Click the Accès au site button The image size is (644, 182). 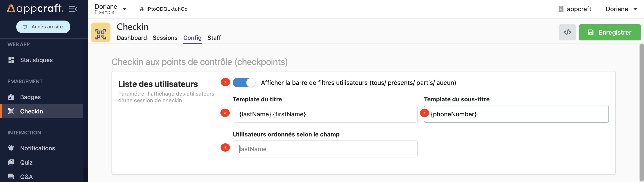tap(43, 27)
